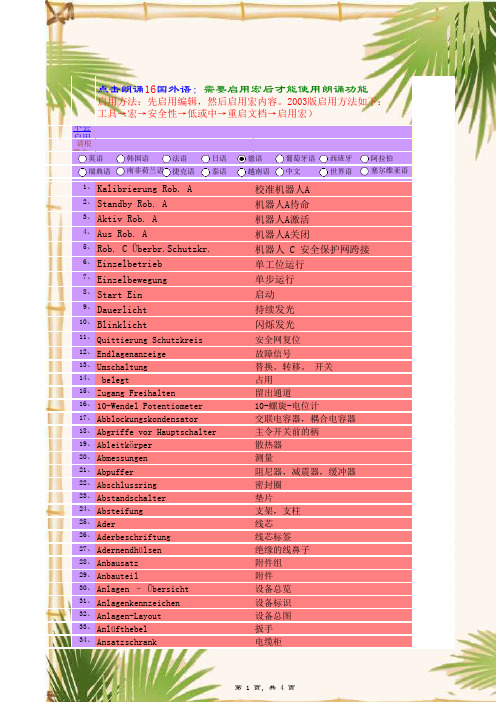The image size is (496, 702).
Task: Click the translation '单工位运行'
Action: click(280, 265)
